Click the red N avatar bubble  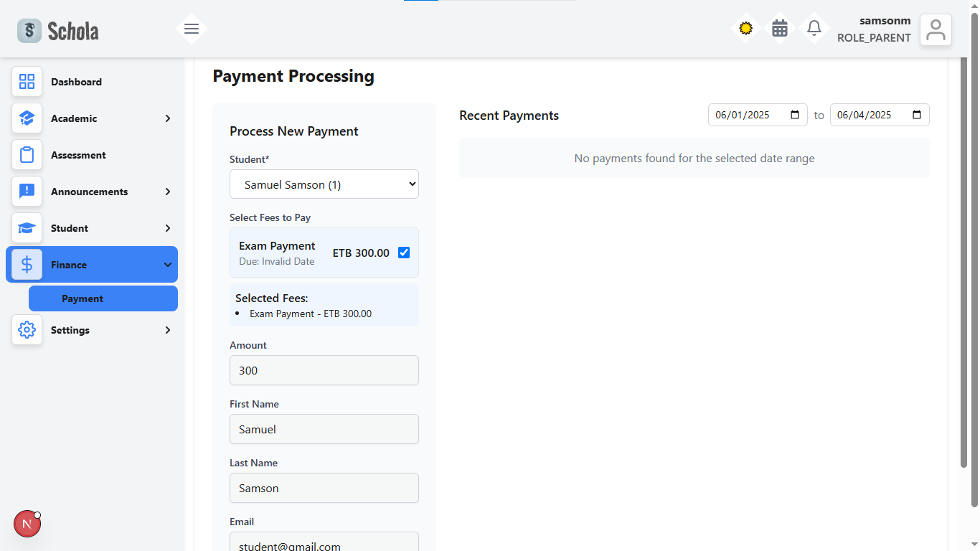27,524
